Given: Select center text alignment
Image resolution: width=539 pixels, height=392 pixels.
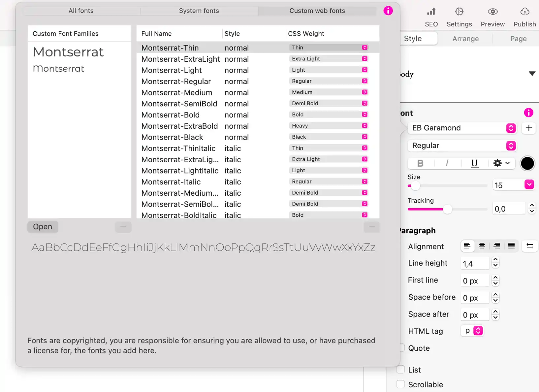Looking at the screenshot, I should coord(482,246).
